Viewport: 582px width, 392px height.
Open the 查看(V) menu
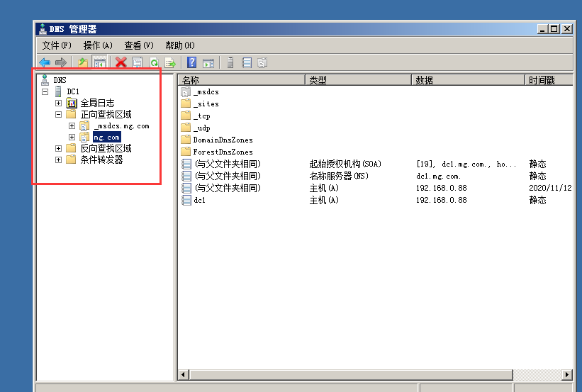pyautogui.click(x=139, y=45)
